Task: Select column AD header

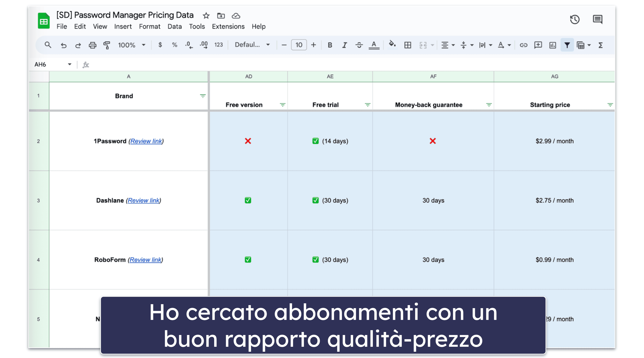Action: [x=248, y=77]
